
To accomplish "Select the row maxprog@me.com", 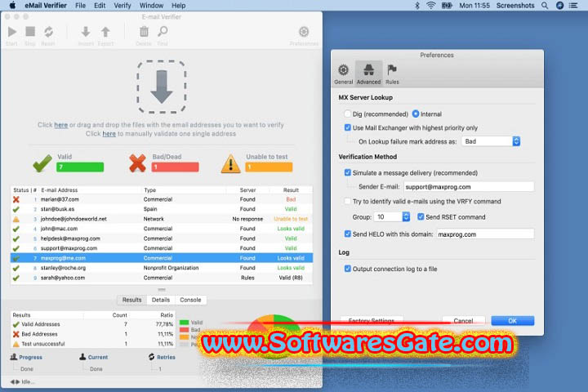I will [162, 258].
